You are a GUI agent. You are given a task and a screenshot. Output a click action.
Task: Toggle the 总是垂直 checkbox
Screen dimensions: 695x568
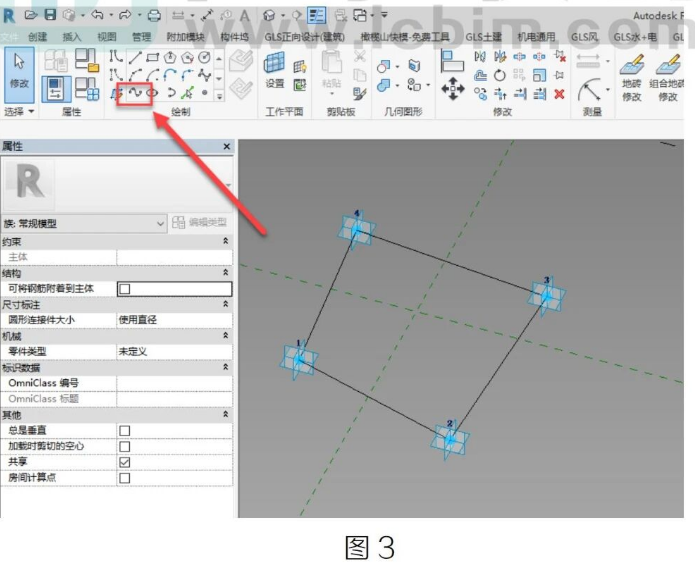[x=125, y=431]
